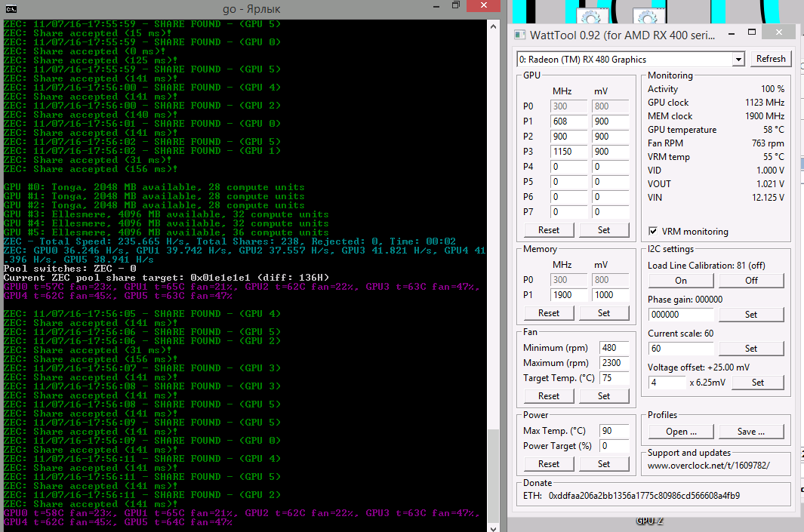Screen dimensions: 804x532
Task: Click Reset in the GPU section
Action: (549, 230)
